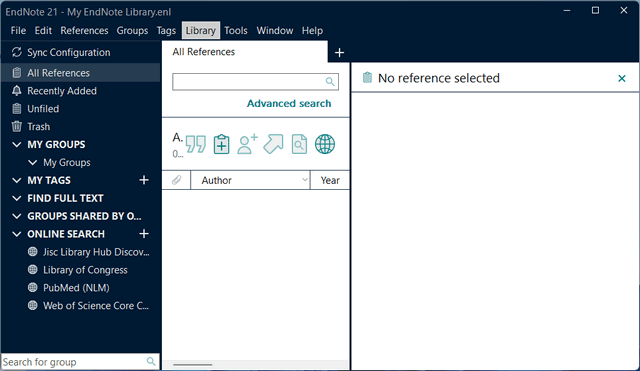Viewport: 640px width, 371px height.
Task: Open the Groups menu
Action: click(132, 31)
